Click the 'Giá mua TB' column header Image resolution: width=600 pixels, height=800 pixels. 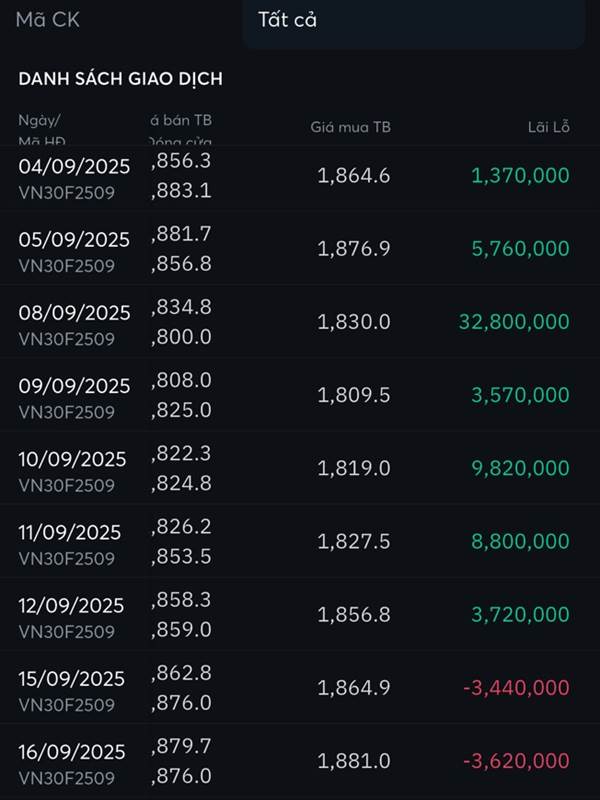click(x=351, y=127)
